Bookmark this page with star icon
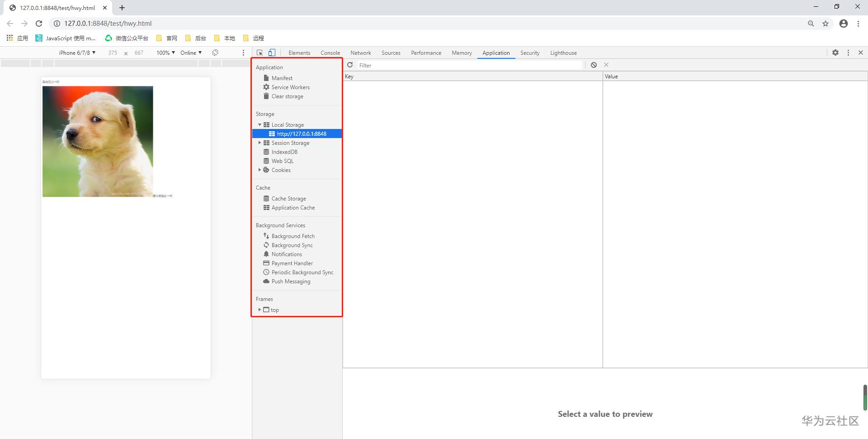This screenshot has height=439, width=868. click(826, 24)
